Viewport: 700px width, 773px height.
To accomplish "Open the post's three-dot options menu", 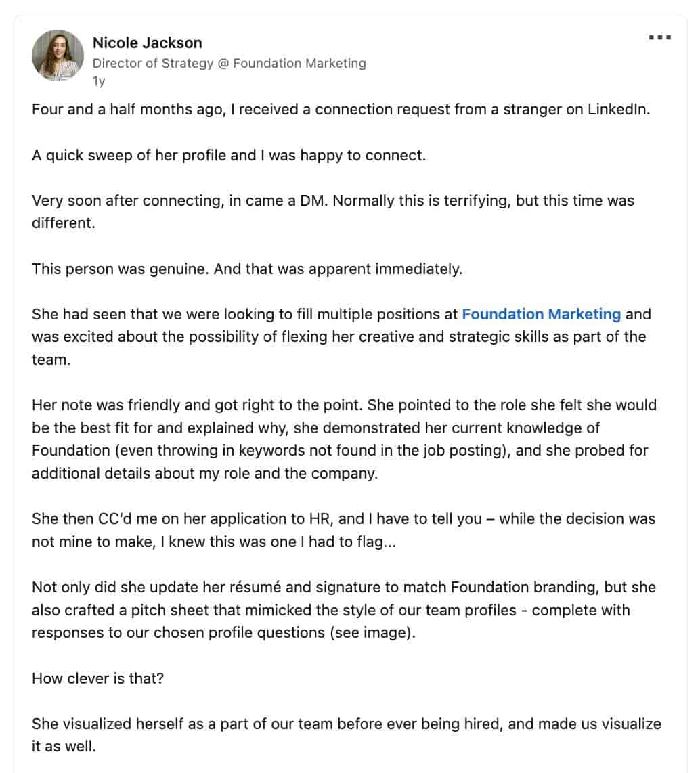I will click(x=659, y=37).
